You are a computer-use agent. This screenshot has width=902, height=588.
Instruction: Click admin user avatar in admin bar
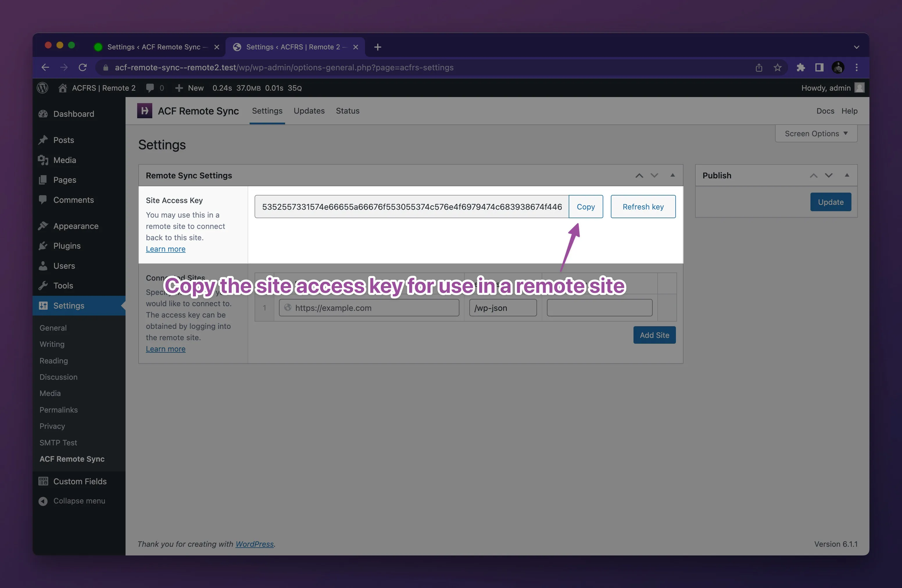coord(859,88)
